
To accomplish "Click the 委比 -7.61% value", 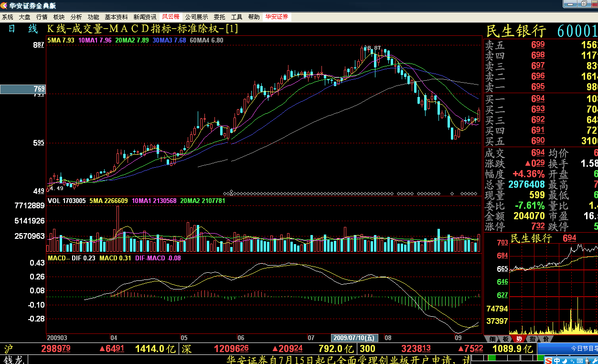I will 529,206.
